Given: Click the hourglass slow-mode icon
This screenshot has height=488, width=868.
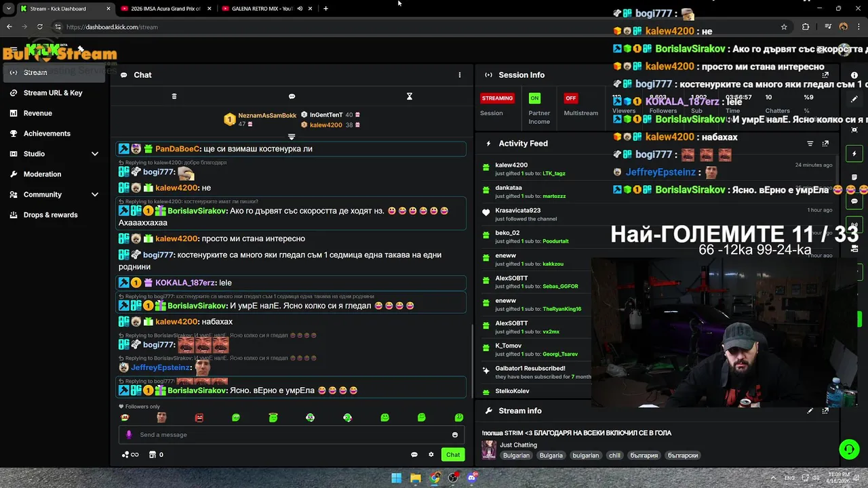Looking at the screenshot, I should [409, 96].
